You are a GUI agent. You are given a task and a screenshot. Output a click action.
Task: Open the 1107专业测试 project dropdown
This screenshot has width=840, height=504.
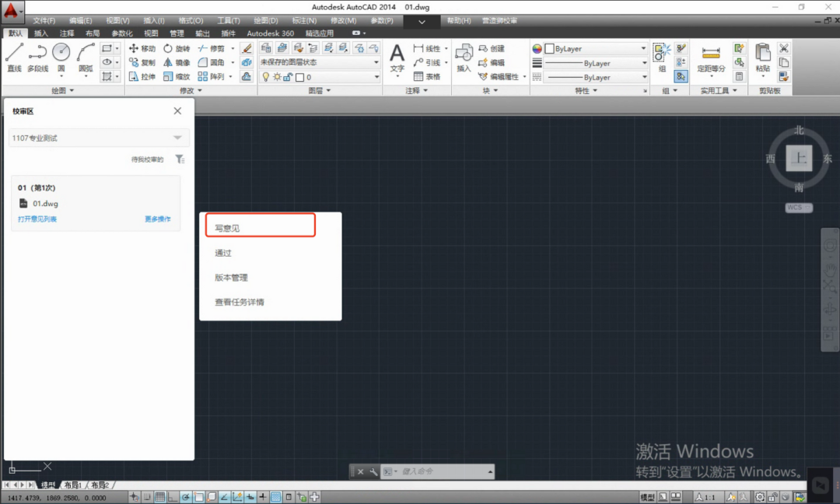pyautogui.click(x=99, y=138)
